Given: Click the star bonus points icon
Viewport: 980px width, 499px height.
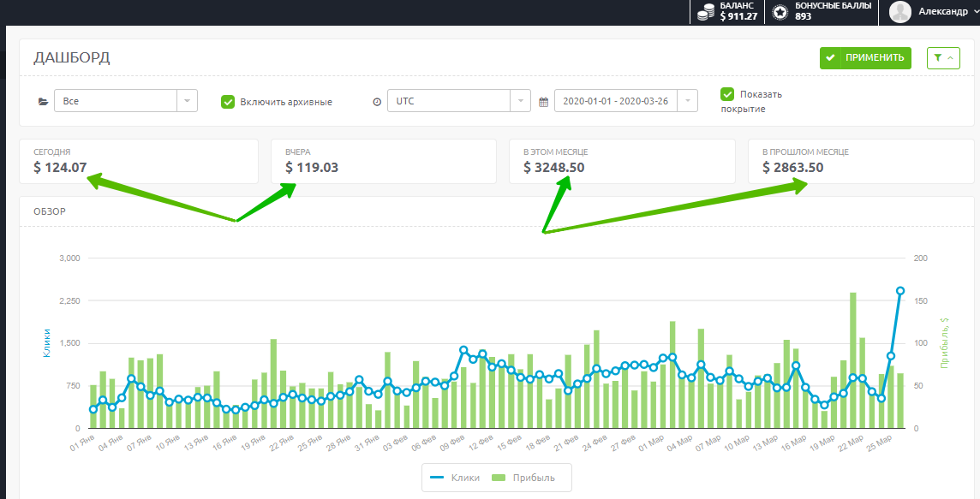Looking at the screenshot, I should point(780,12).
